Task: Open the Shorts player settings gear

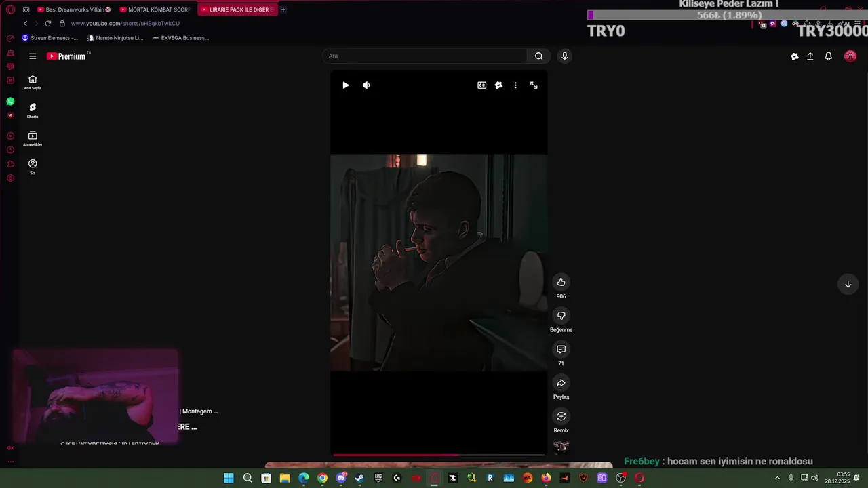Action: point(498,85)
